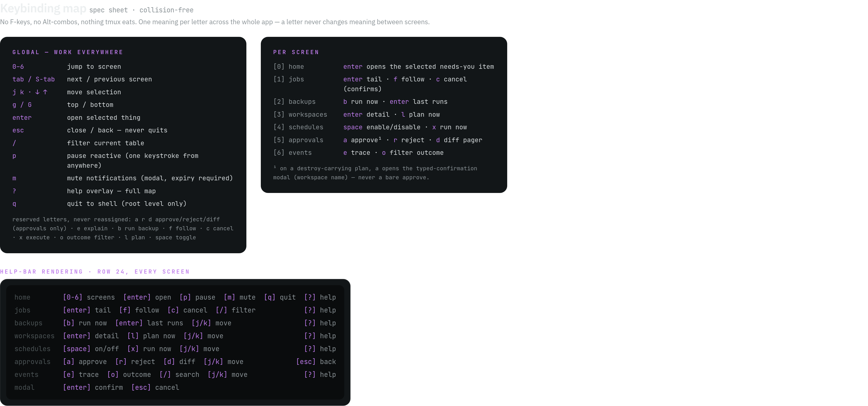Screen dimensions: 868x406
Task: Click '[q] quit' in home help-bar row
Action: pyautogui.click(x=280, y=297)
